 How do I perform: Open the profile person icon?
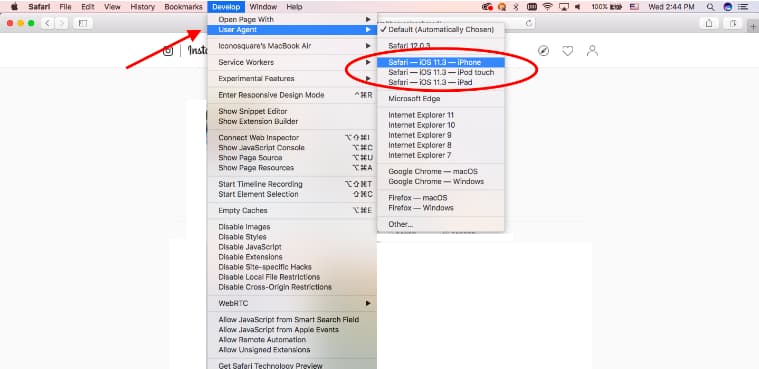[x=592, y=51]
